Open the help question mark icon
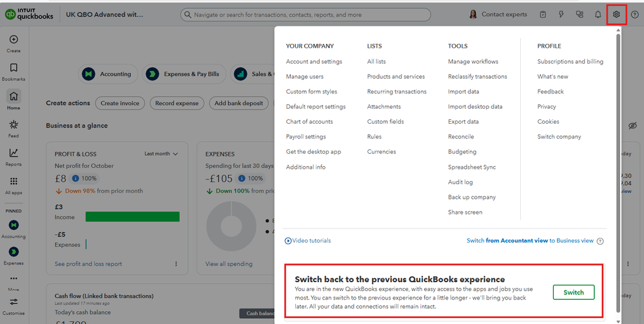This screenshot has height=324, width=644. pyautogui.click(x=634, y=14)
